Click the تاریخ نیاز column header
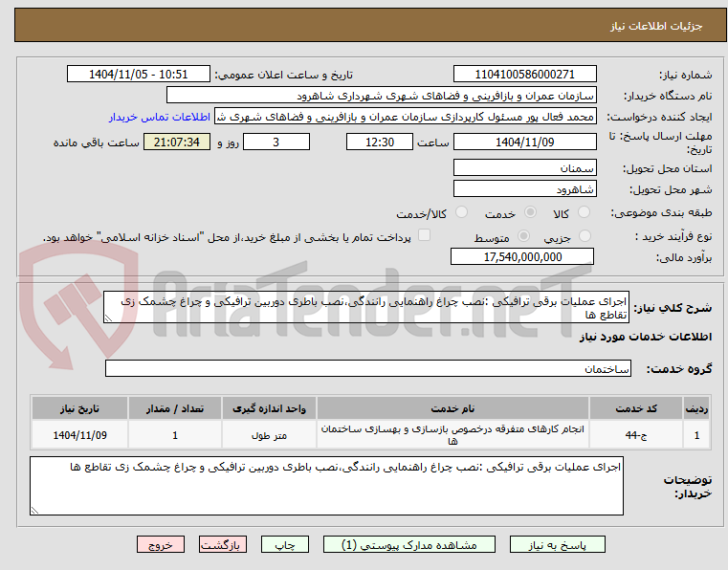The height and width of the screenshot is (570, 728). coord(79,408)
